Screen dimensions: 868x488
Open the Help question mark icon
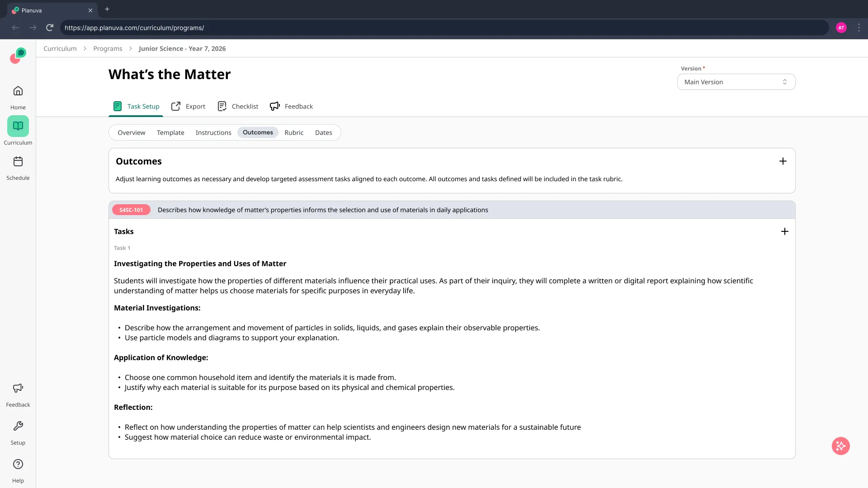point(18,465)
